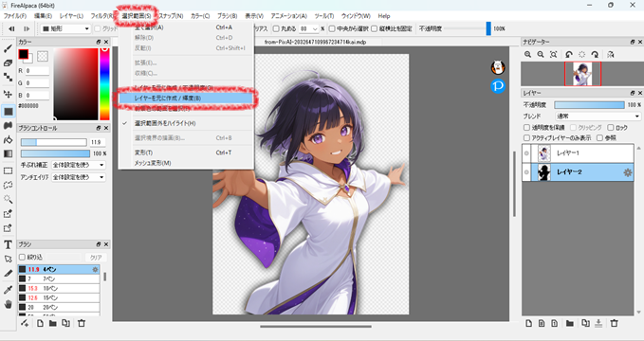Rotate the canvas right in Navigator
This screenshot has height=341, width=644.
coord(595,54)
